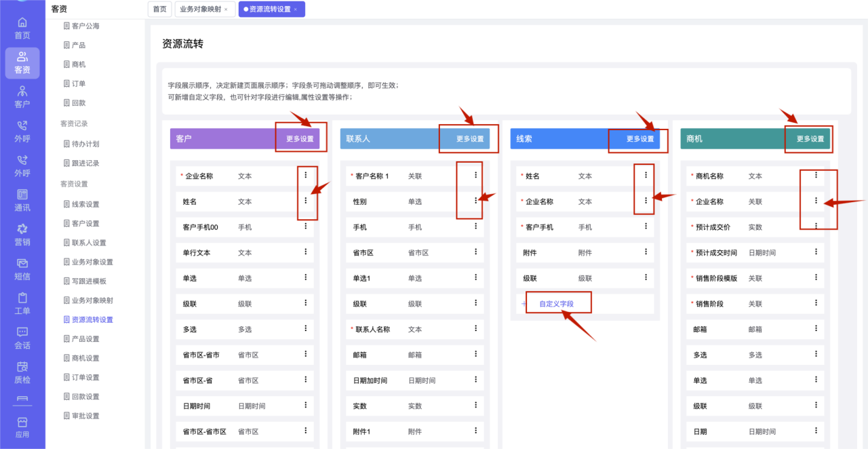The image size is (868, 449).
Task: Click 更多设置 in the 商机 column header
Action: [810, 138]
